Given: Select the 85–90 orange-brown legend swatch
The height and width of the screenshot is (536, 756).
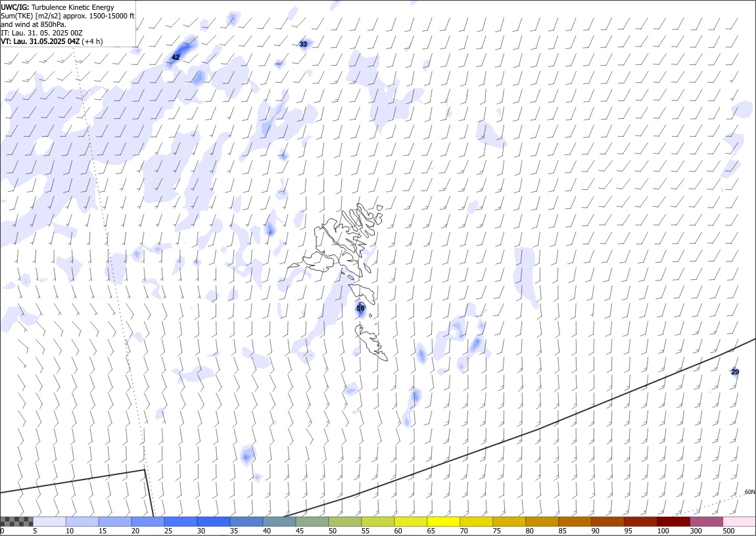Looking at the screenshot, I should pyautogui.click(x=575, y=522).
